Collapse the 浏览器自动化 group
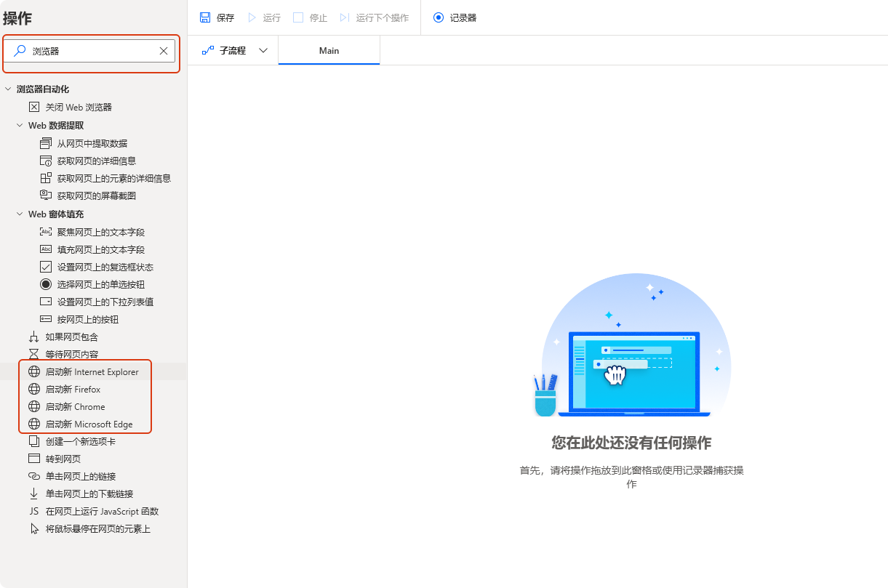Viewport: 888px width, 588px height. (8, 89)
